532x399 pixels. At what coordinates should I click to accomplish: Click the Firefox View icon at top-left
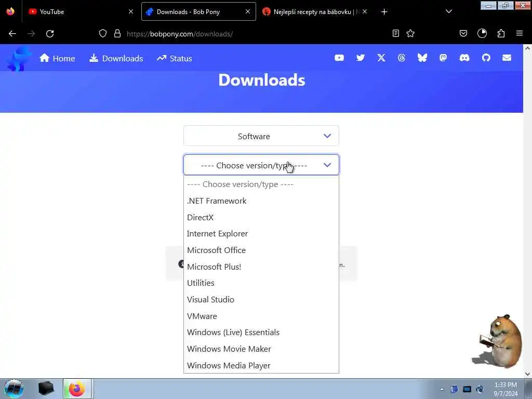10,11
